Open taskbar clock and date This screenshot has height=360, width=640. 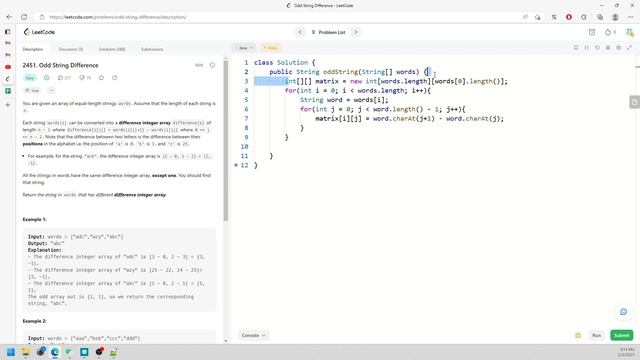[x=627, y=352]
